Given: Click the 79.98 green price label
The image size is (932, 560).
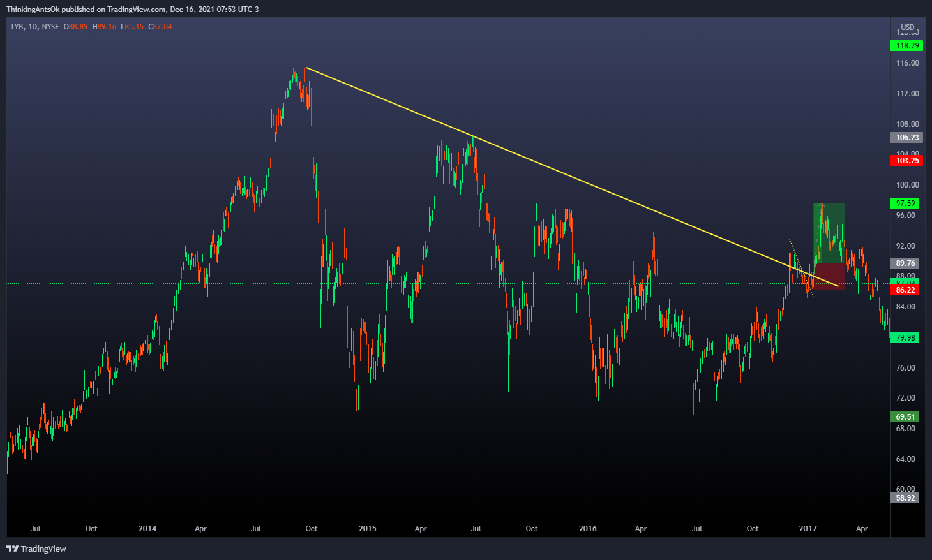Looking at the screenshot, I should coord(905,338).
